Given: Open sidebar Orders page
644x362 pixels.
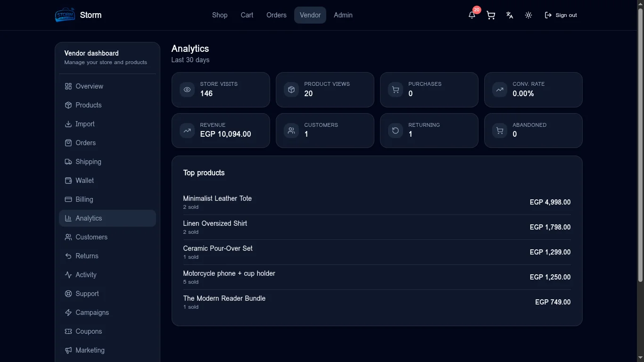Looking at the screenshot, I should pos(107,143).
